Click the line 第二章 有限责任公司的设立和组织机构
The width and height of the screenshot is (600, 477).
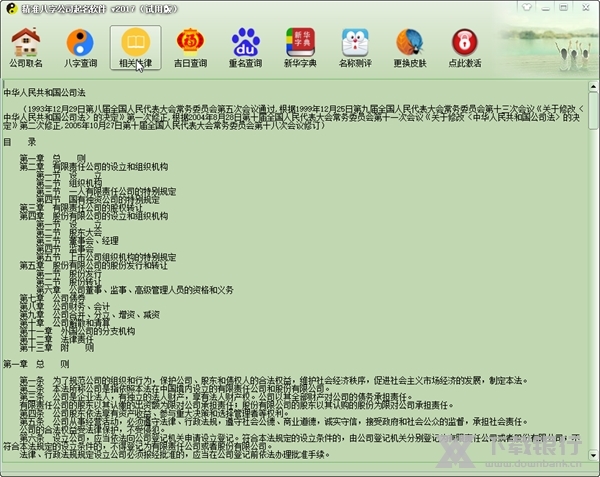(x=94, y=167)
